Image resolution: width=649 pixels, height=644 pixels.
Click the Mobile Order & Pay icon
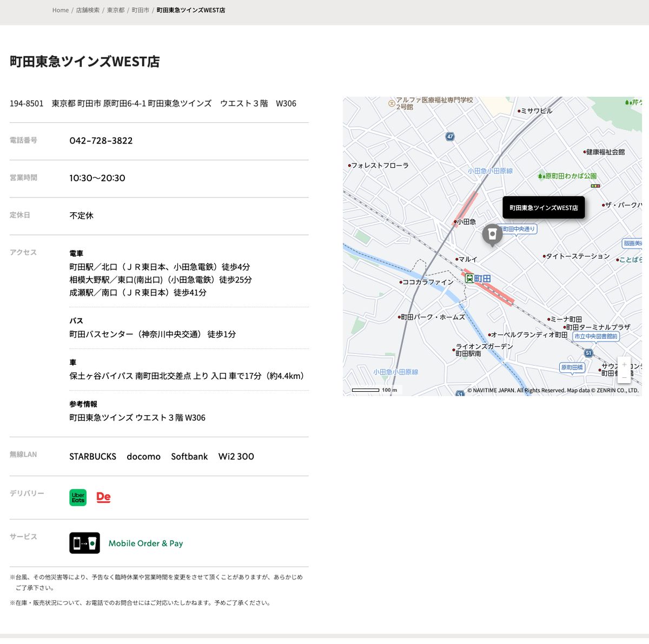[x=84, y=543]
